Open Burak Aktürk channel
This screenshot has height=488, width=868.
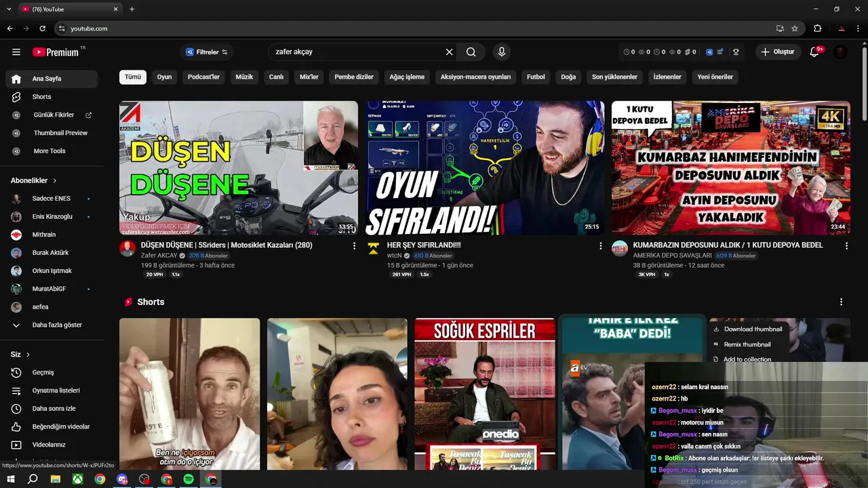coord(52,253)
